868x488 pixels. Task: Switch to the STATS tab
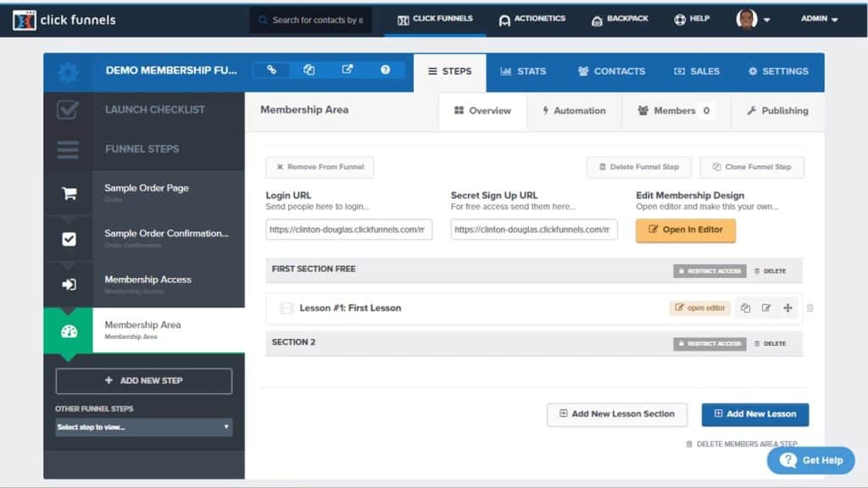(523, 71)
